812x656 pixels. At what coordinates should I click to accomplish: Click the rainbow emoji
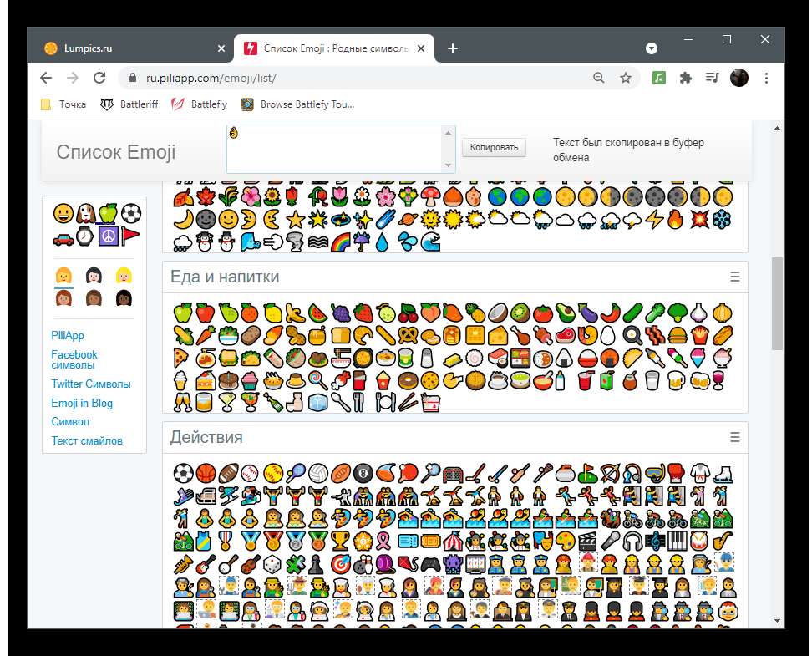(x=340, y=242)
